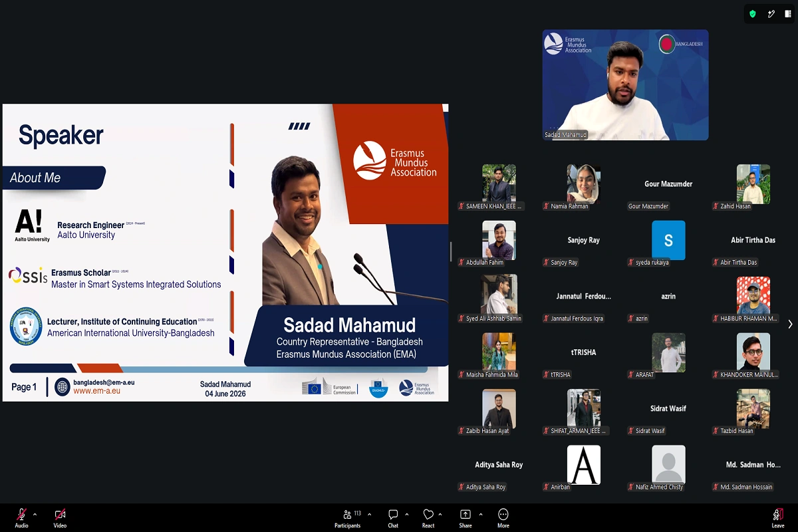Click Gour Mazumder participant tile
The image size is (798, 532).
668,188
